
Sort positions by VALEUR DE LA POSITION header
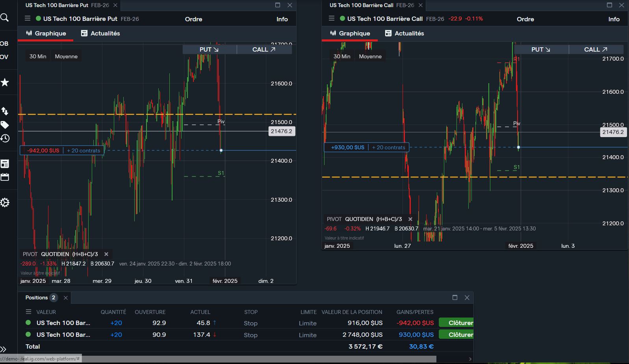pyautogui.click(x=352, y=312)
